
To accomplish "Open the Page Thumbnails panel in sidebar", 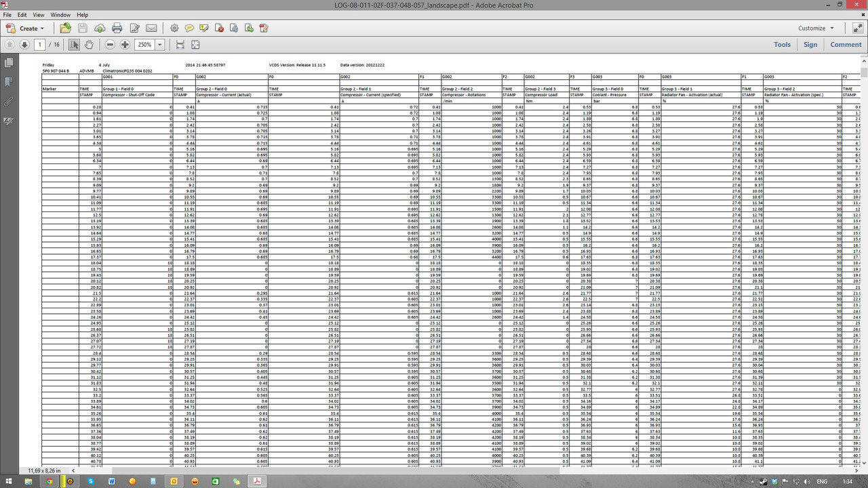I will [x=9, y=63].
